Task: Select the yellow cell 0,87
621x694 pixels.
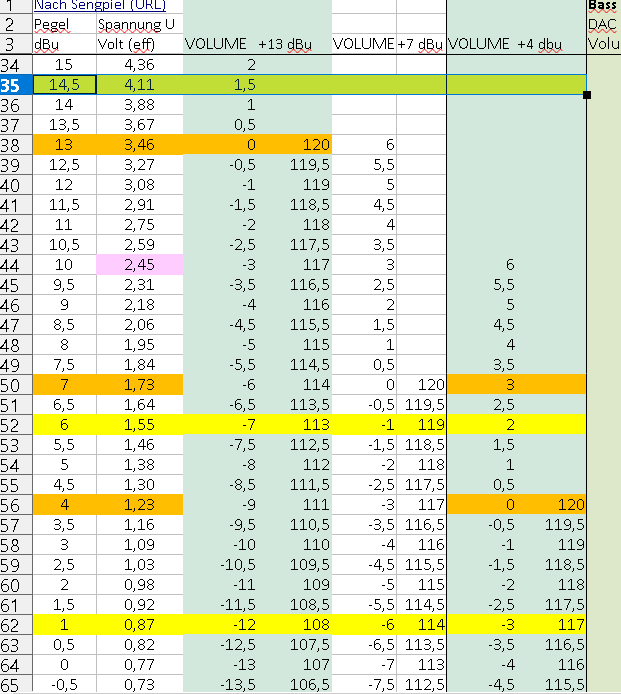Action: (139, 625)
